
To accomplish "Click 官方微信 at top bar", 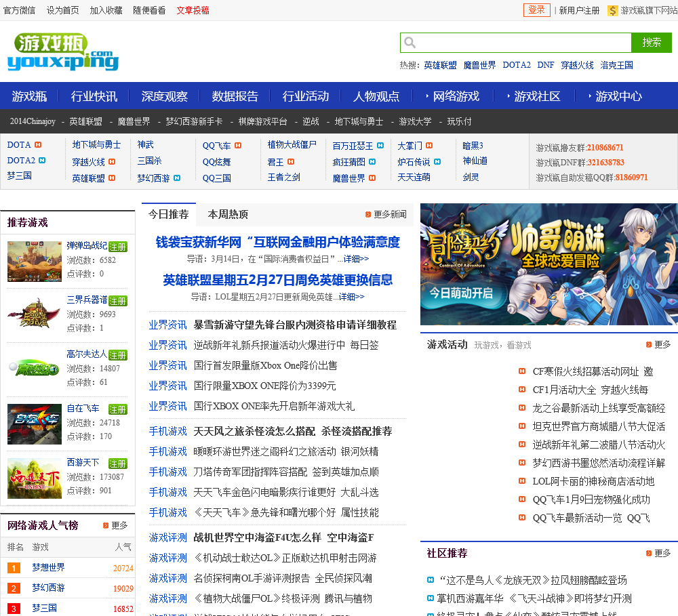I will [19, 10].
